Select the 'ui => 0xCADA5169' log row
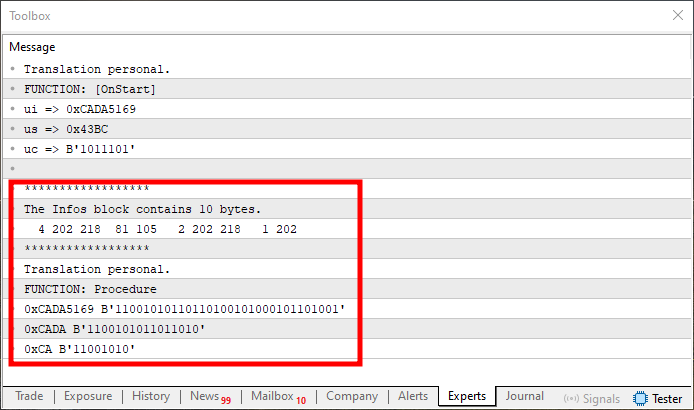The height and width of the screenshot is (410, 694). click(x=347, y=109)
